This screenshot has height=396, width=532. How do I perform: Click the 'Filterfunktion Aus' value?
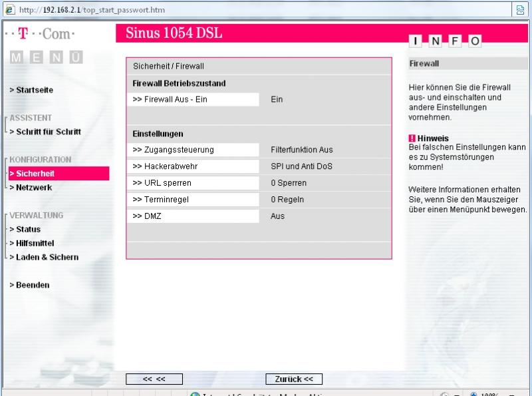tap(302, 150)
